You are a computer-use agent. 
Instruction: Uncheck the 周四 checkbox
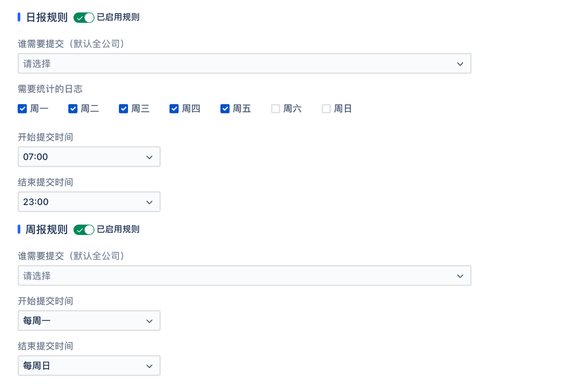click(174, 109)
